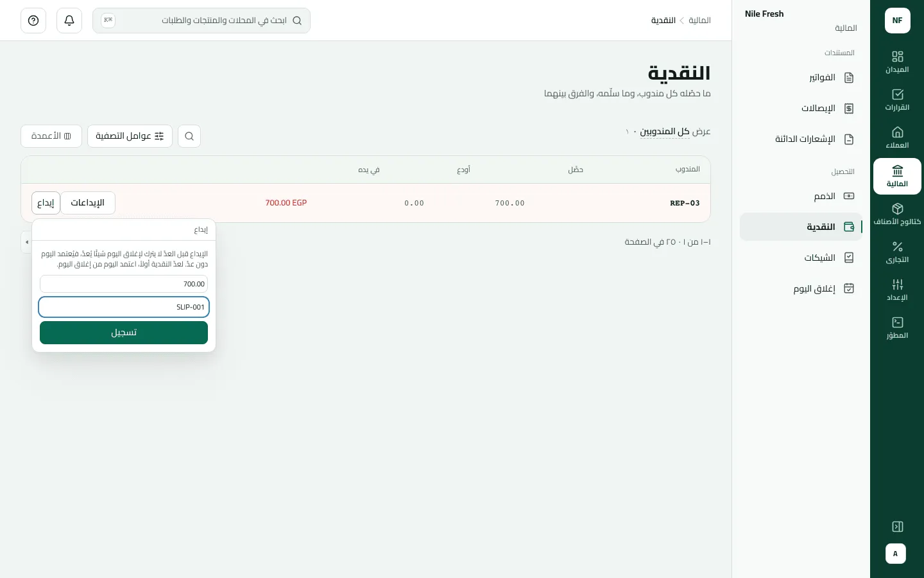Click the المالية breadcrumb link
The height and width of the screenshot is (578, 924).
coord(699,21)
